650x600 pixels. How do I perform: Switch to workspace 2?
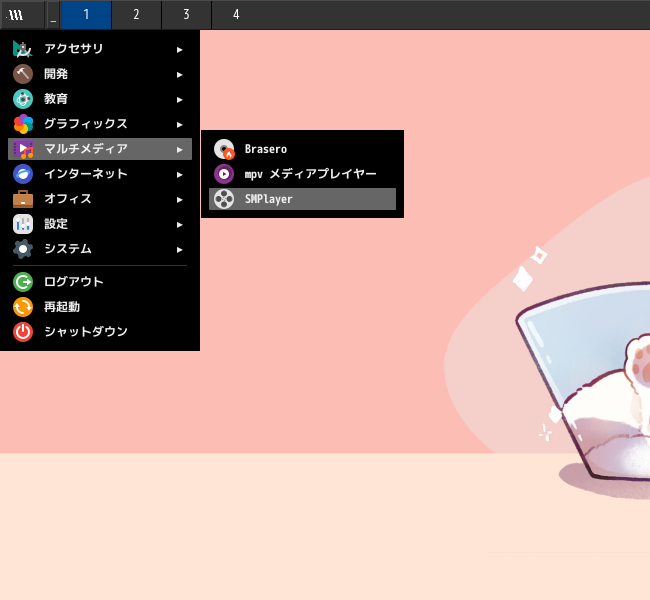[x=136, y=15]
